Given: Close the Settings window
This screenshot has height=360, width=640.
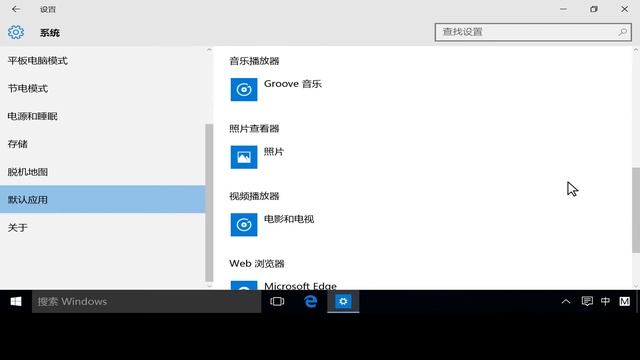Looking at the screenshot, I should point(624,9).
